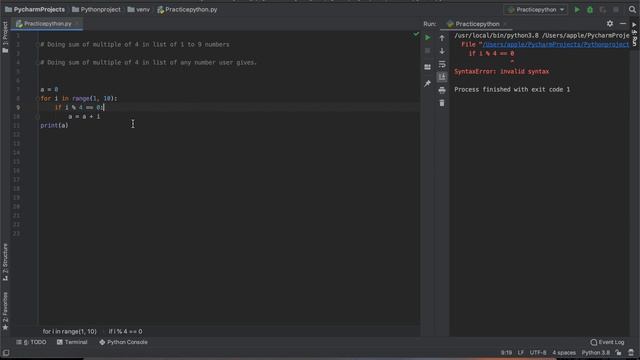The width and height of the screenshot is (640, 360).
Task: Open the Terminal tool window
Action: coord(72,342)
